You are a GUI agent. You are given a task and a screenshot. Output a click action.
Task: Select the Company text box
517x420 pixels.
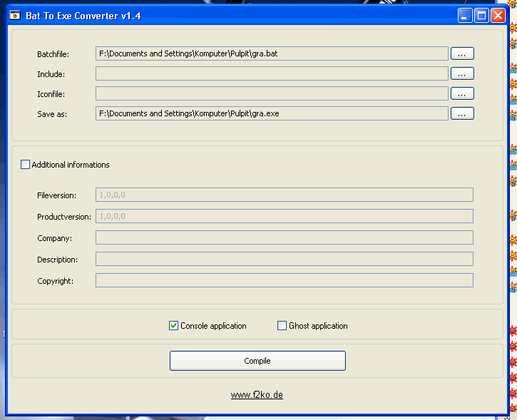coord(284,237)
